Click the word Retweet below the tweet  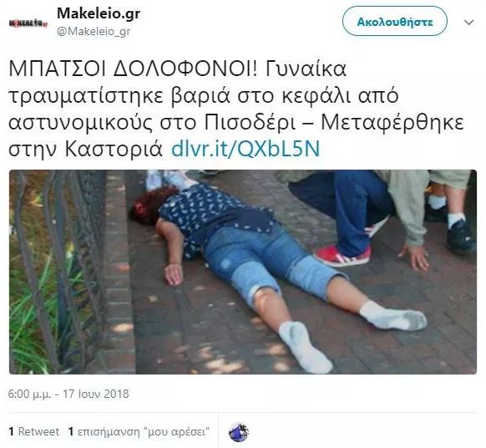pos(38,431)
